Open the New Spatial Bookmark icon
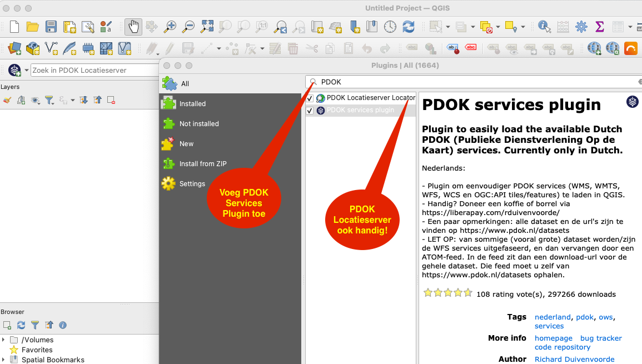Image resolution: width=642 pixels, height=364 pixels. (x=354, y=27)
